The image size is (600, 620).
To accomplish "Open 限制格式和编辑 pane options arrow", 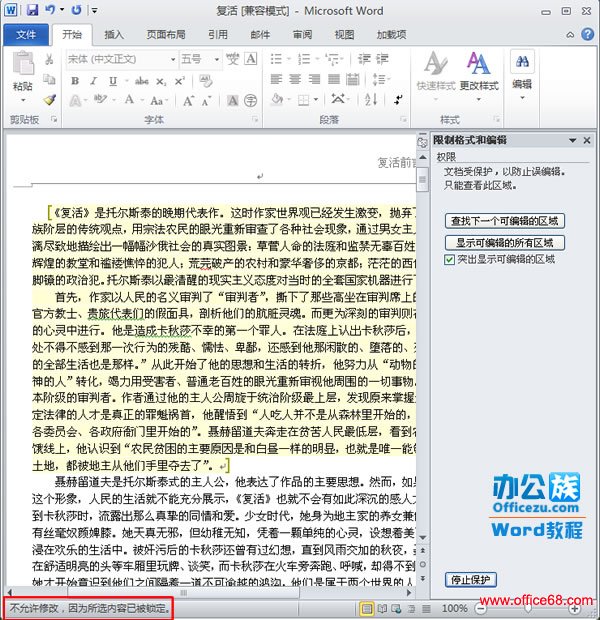I will pos(572,140).
